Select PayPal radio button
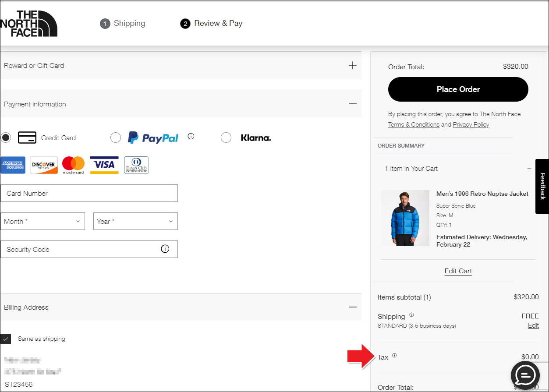 coord(116,138)
